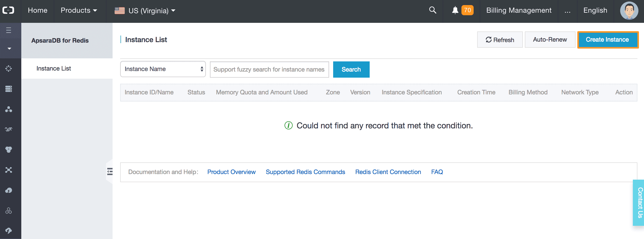Viewport: 644px width, 239px height.
Task: Open the FAQ link
Action: 437,172
